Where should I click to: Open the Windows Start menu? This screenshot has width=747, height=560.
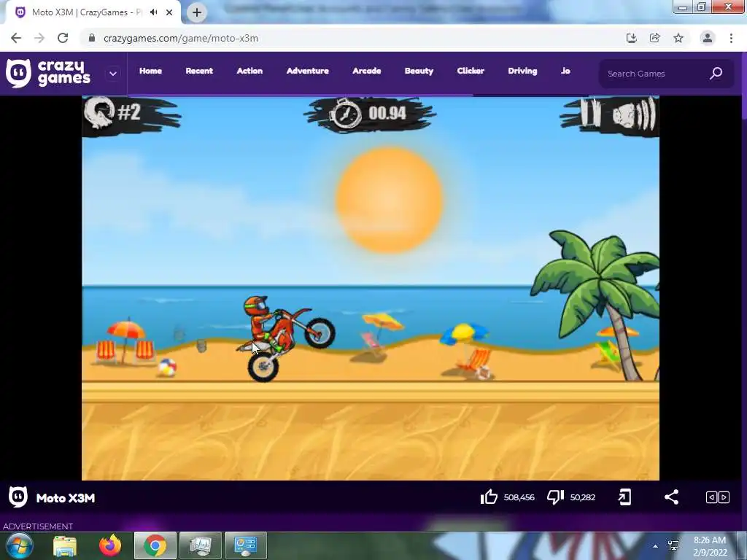tap(20, 545)
